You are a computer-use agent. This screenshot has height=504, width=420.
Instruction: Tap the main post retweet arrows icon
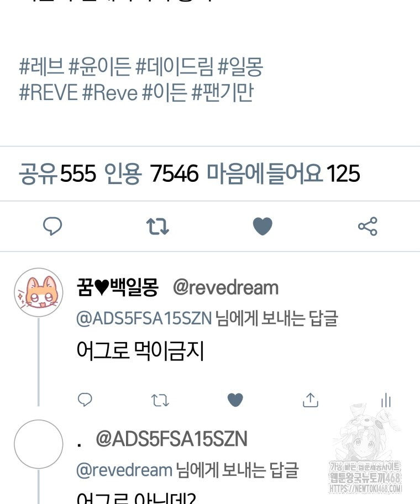[158, 227]
